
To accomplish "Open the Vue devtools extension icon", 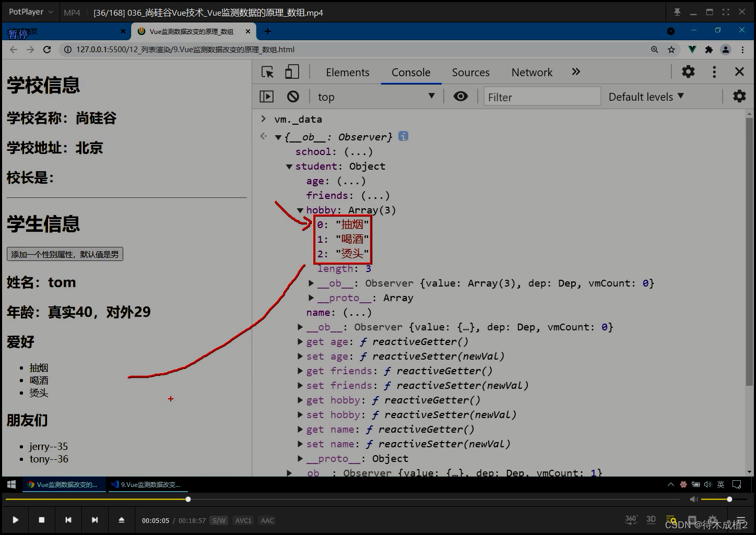I will (692, 50).
